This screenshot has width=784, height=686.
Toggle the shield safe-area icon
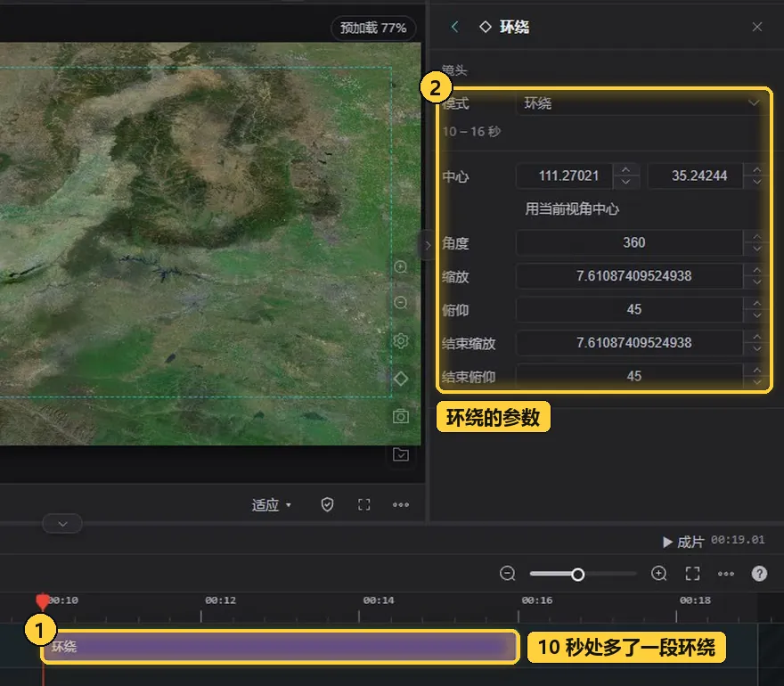click(x=327, y=504)
